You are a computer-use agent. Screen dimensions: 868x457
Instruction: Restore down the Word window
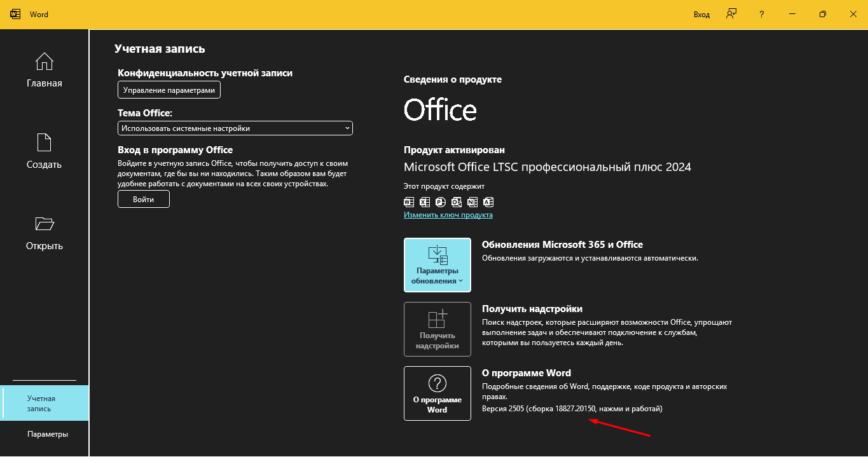pyautogui.click(x=823, y=15)
